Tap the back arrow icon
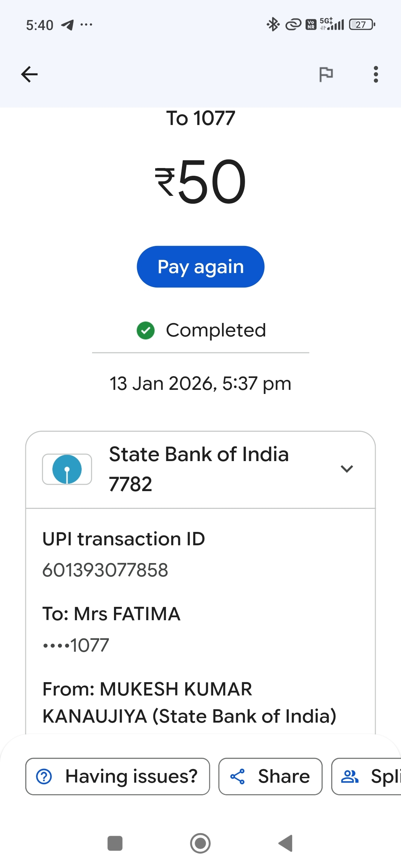This screenshot has height=868, width=401. pyautogui.click(x=30, y=74)
